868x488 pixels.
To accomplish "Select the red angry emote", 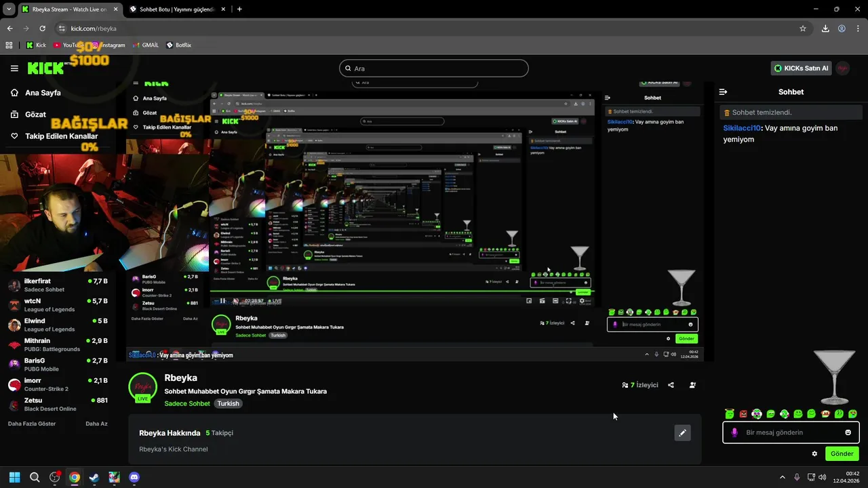I will pyautogui.click(x=743, y=413).
